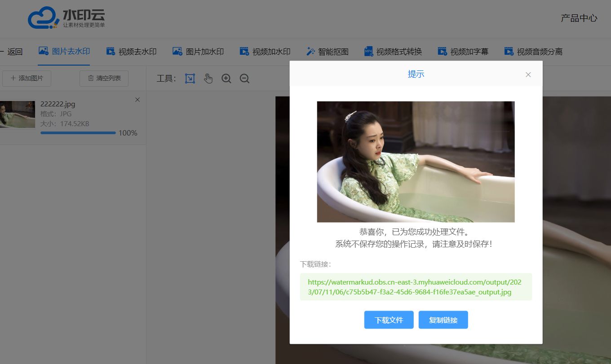Screen dimensions: 611x364
Task: Open 视频格式转换 via its MP4 icon
Action: (x=368, y=51)
